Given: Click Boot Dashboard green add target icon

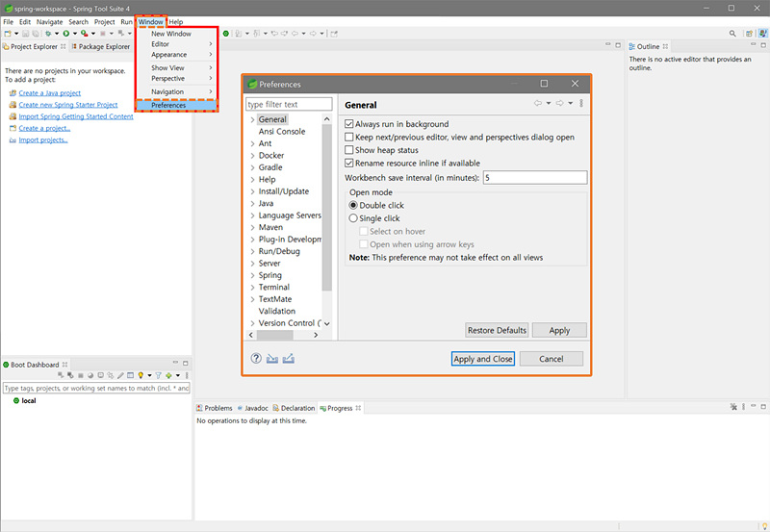Looking at the screenshot, I should click(168, 375).
